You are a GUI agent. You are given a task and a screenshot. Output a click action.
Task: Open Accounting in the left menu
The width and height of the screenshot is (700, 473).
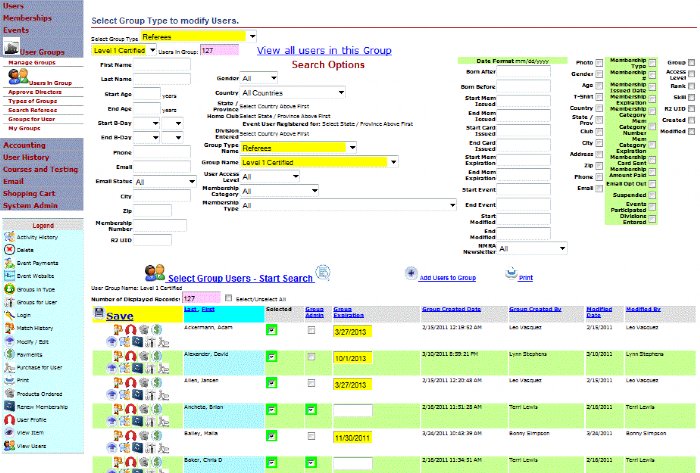[24, 146]
